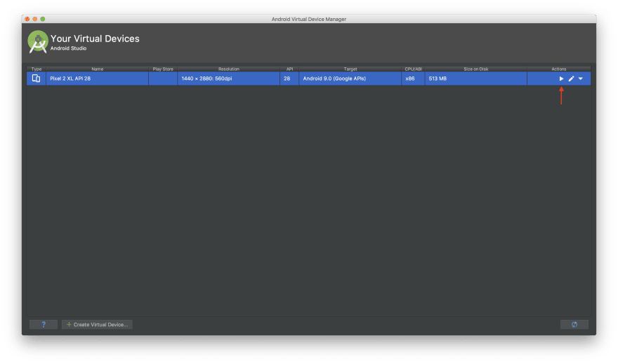Select the API '28' cell
The width and height of the screenshot is (618, 364).
pos(289,79)
